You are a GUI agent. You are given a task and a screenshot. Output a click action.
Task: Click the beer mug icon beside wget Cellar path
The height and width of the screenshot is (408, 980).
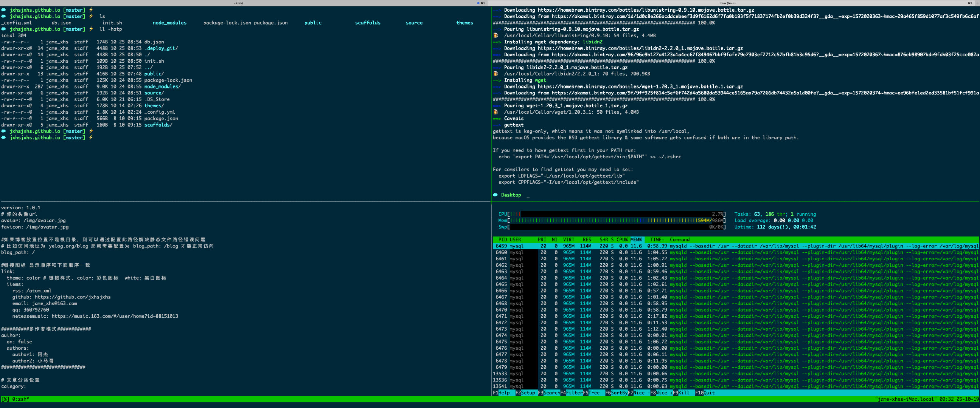(x=495, y=112)
